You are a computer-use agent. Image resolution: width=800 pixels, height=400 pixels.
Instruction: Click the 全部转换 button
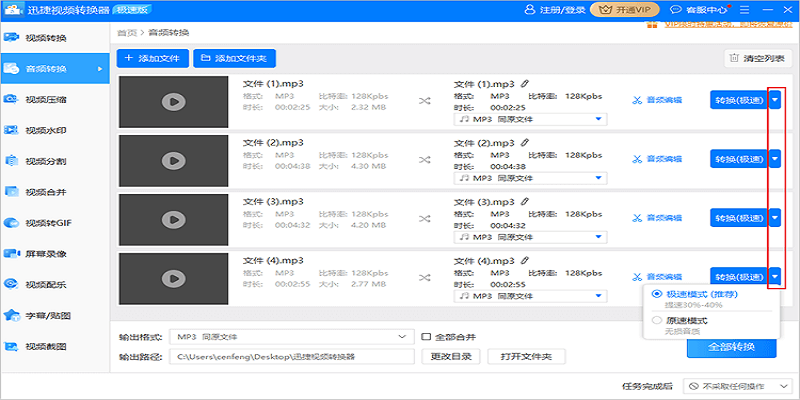731,347
